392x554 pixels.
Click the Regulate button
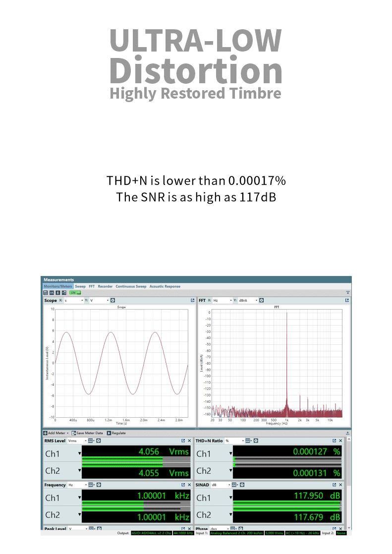tap(116, 433)
